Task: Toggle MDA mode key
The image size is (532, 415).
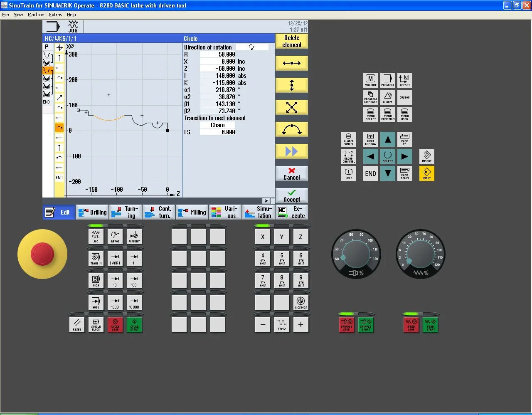Action: point(96,281)
